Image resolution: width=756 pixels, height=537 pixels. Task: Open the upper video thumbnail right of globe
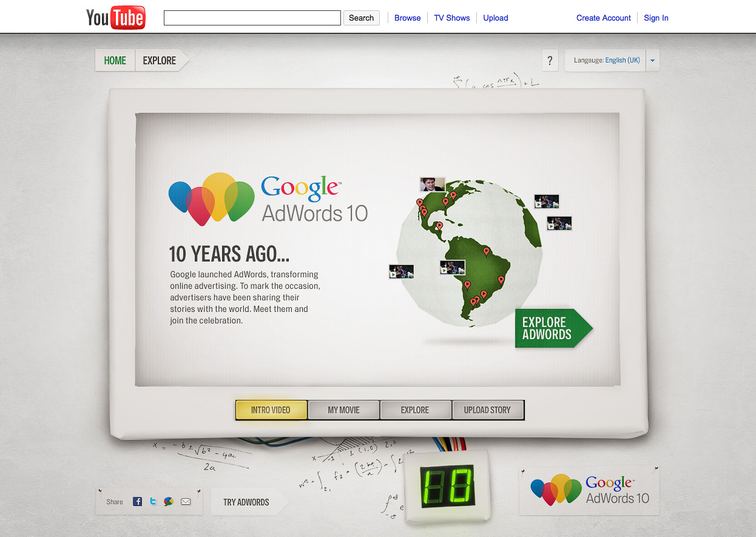coord(546,201)
